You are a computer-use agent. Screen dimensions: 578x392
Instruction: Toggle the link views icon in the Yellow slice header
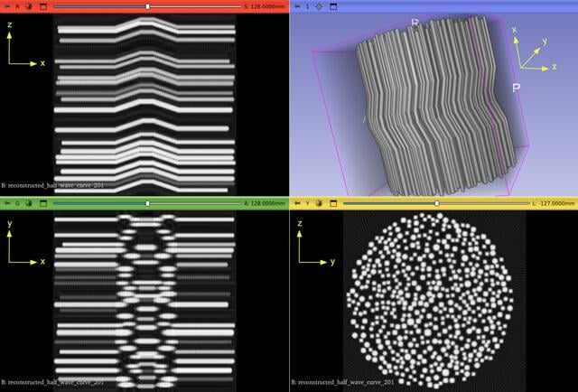click(x=319, y=203)
